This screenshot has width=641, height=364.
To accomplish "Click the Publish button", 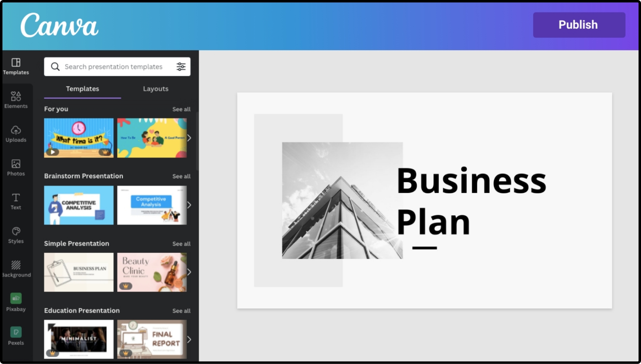I will click(578, 25).
